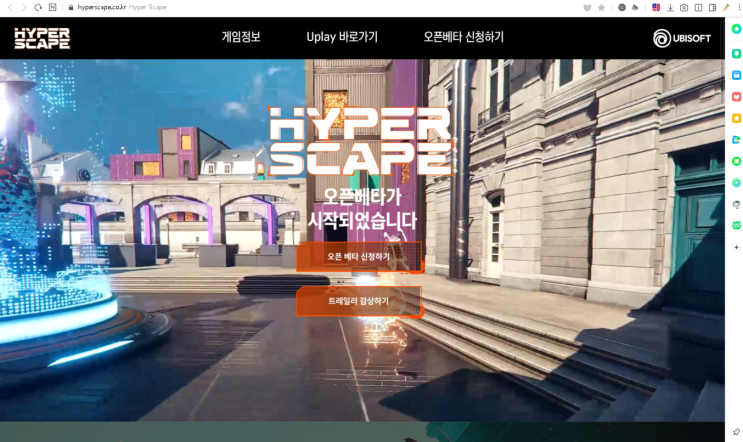Image resolution: width=743 pixels, height=442 pixels.
Task: Capture the screen with the camera icon
Action: pyautogui.click(x=684, y=7)
